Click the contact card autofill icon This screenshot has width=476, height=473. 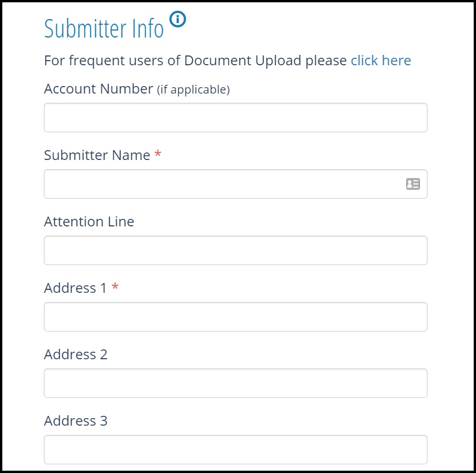coord(413,184)
